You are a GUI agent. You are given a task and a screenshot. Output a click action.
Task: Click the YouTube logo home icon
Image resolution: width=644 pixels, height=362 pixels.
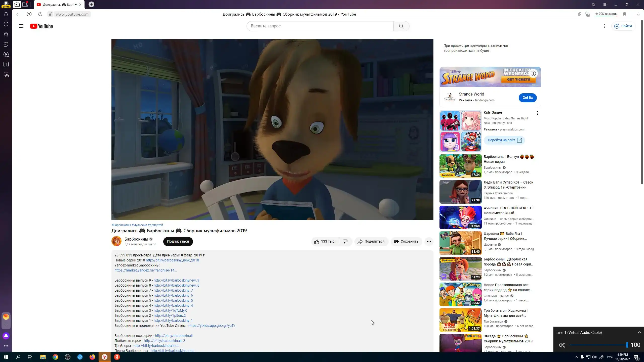(x=42, y=26)
